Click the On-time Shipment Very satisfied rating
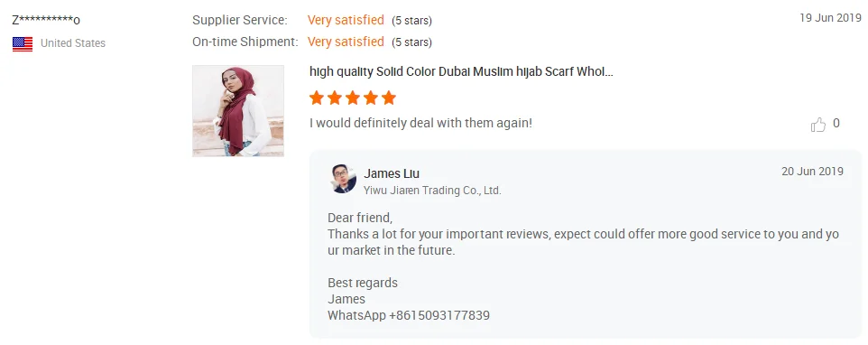868x345 pixels. pyautogui.click(x=346, y=42)
